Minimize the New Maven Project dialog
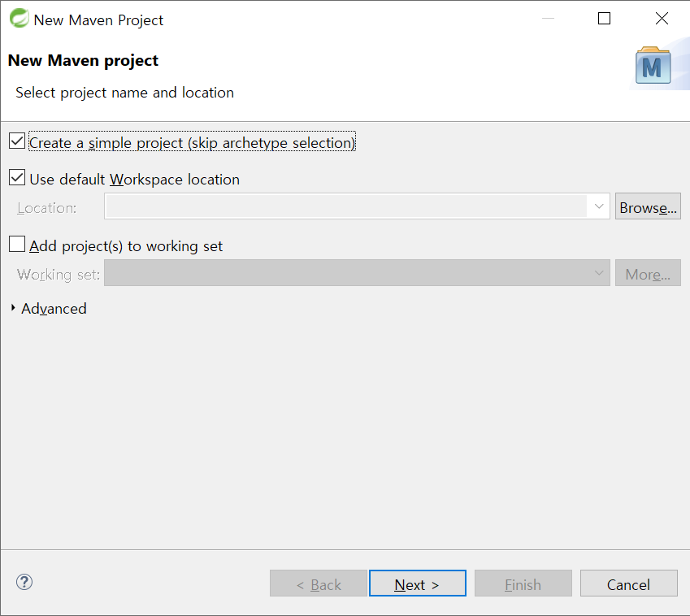 [548, 19]
